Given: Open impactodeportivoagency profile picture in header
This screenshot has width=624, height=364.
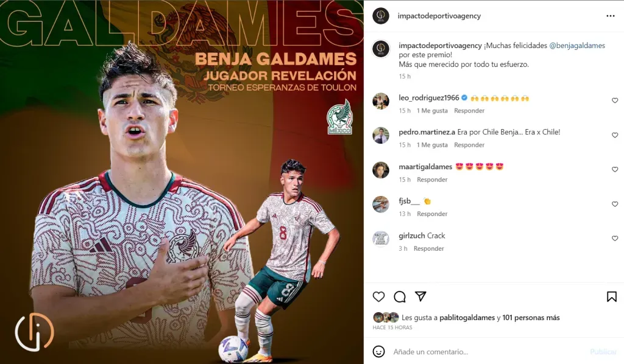Looking at the screenshot, I should click(x=380, y=16).
